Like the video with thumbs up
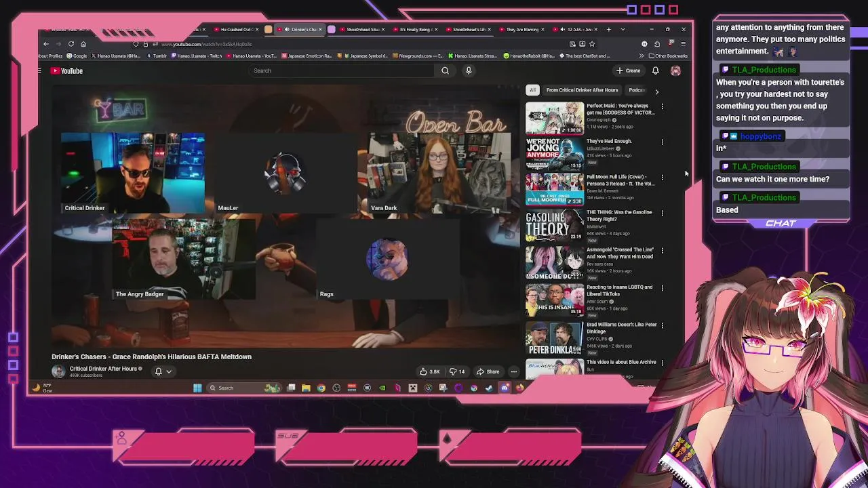This screenshot has width=868, height=488. [x=429, y=371]
